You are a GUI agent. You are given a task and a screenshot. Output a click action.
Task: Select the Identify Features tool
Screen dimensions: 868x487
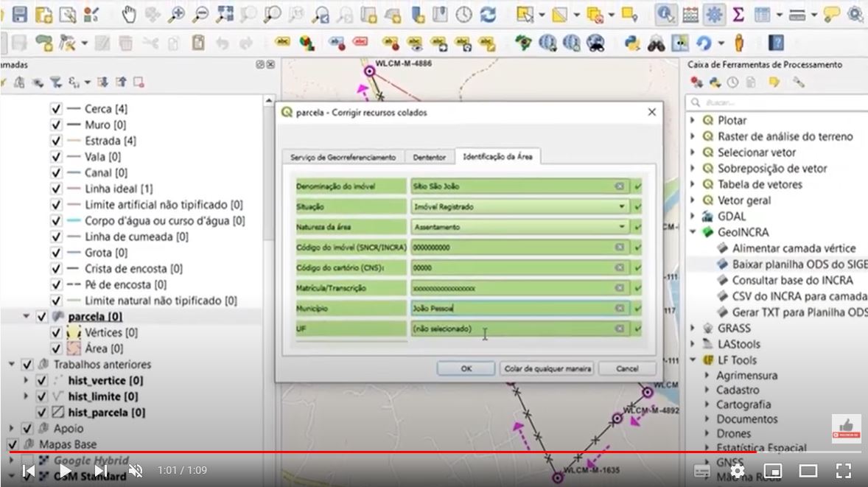click(665, 15)
